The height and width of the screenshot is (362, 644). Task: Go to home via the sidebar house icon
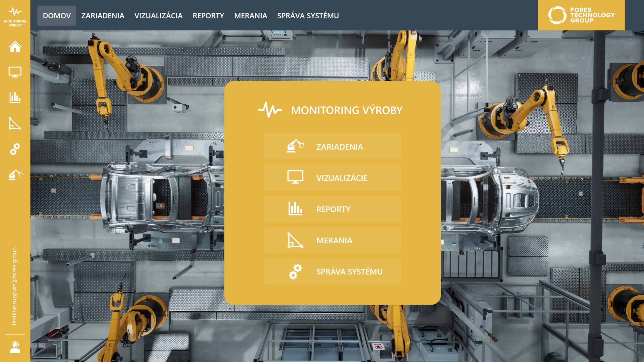(15, 47)
